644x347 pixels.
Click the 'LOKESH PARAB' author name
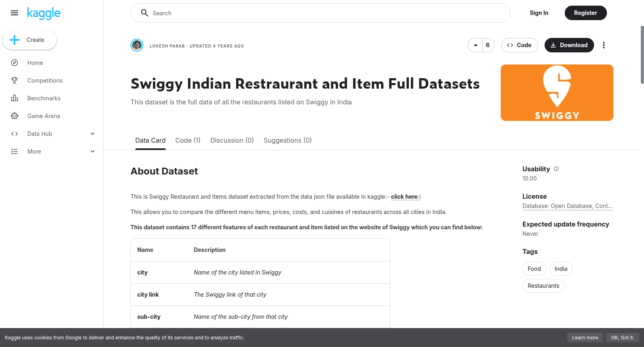[167, 46]
